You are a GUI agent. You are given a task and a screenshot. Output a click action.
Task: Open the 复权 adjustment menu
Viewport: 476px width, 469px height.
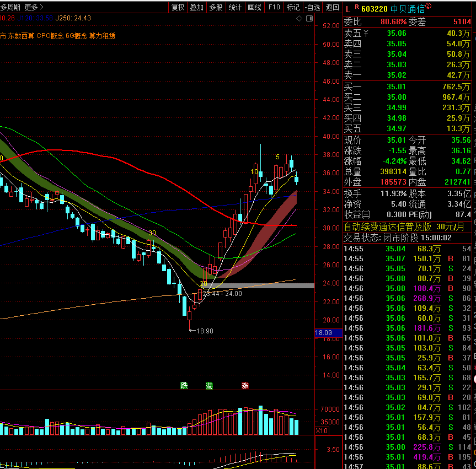[x=178, y=7]
